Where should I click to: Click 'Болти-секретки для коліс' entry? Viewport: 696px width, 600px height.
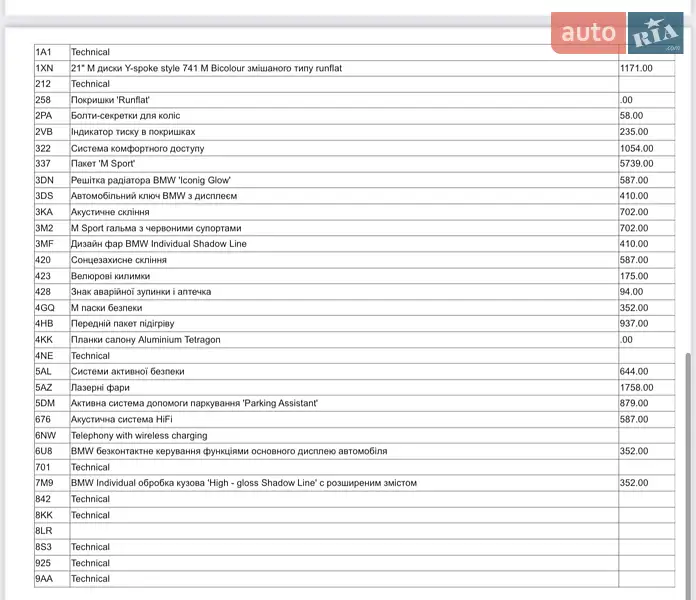(x=125, y=116)
